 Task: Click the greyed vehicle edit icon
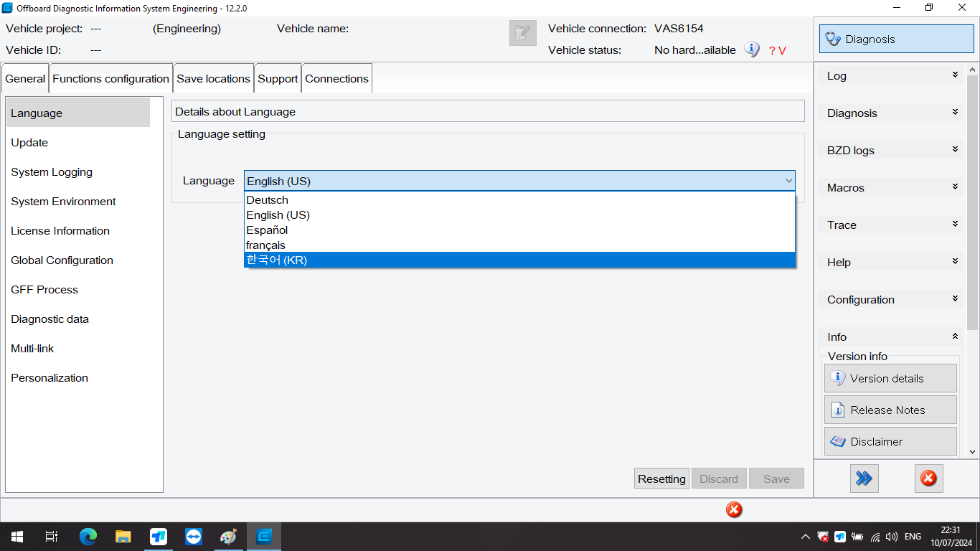tap(522, 33)
